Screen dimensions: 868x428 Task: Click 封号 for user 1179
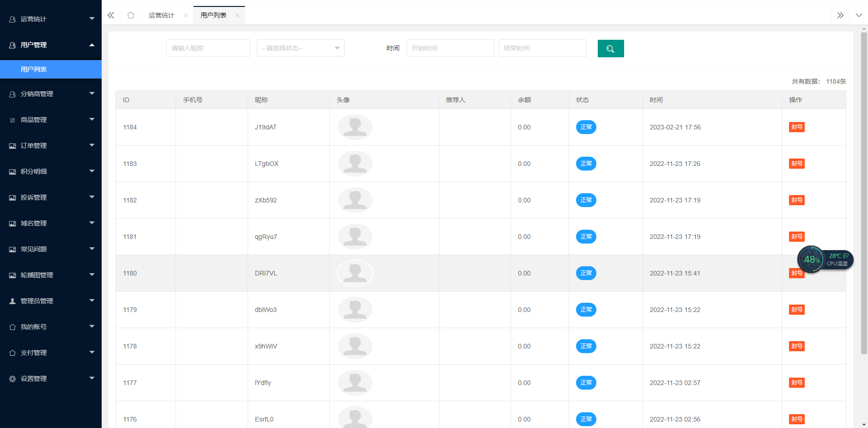[797, 310]
